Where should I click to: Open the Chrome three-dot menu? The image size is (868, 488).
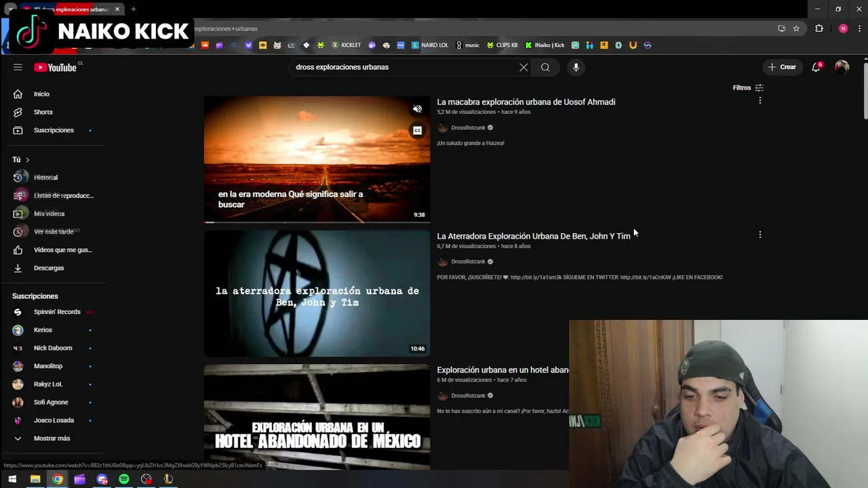click(x=860, y=28)
